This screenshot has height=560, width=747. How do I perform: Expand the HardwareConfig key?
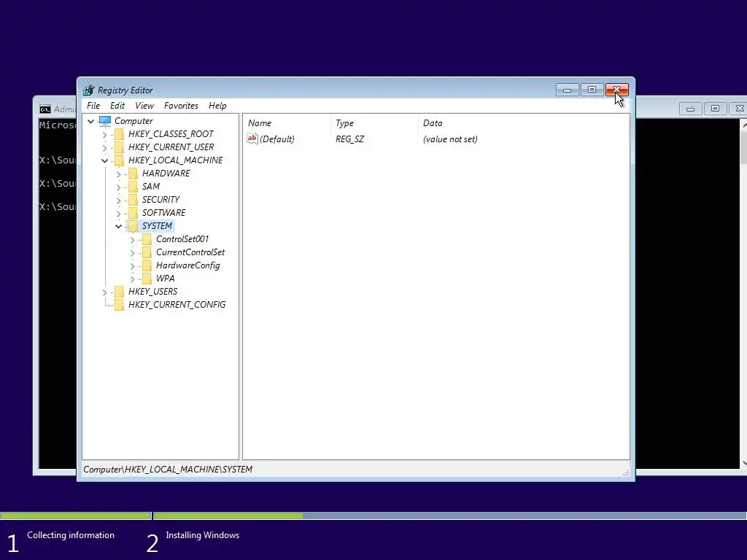pos(133,265)
